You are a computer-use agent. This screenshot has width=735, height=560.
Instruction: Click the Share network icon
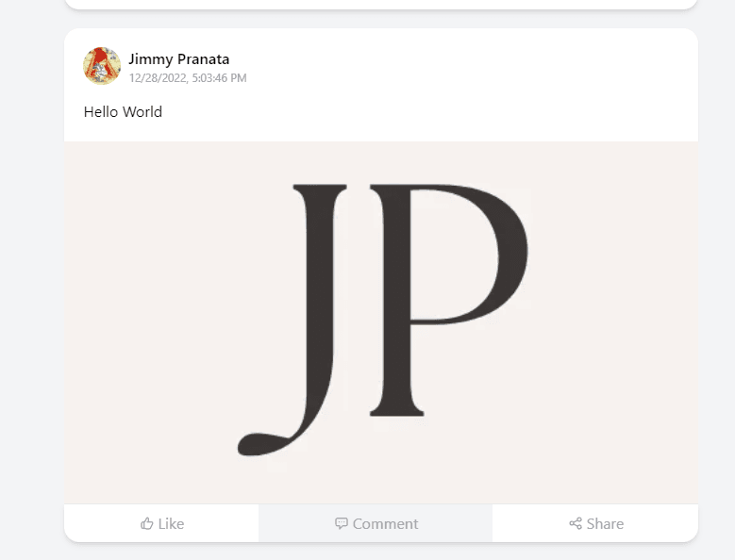[x=575, y=523]
